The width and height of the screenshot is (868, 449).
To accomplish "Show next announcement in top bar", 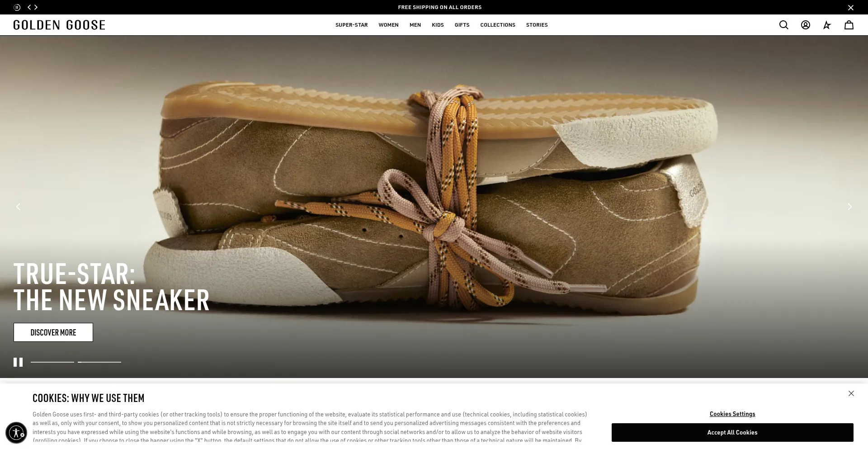I will click(x=36, y=7).
